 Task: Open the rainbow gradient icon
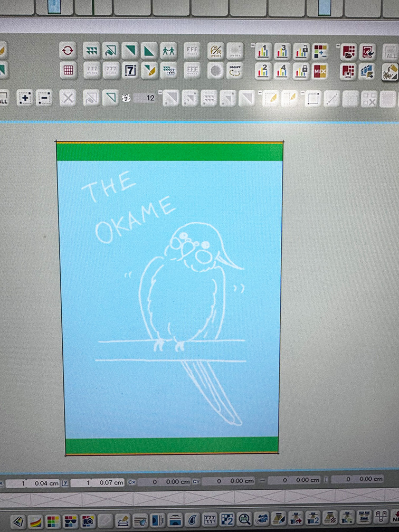point(36,521)
